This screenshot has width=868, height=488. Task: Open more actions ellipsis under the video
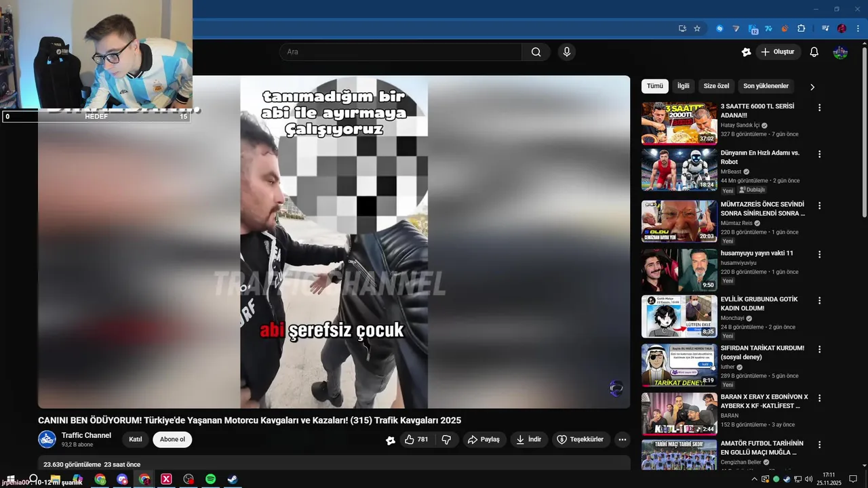622,439
